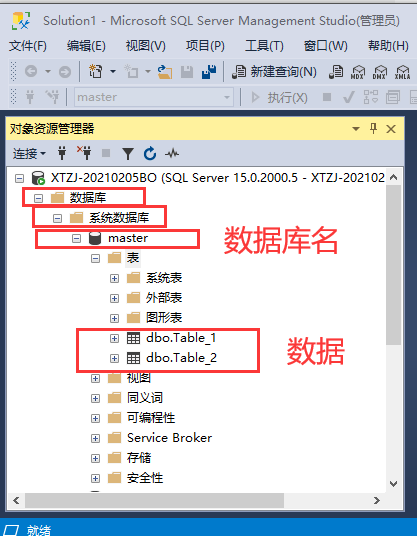Click the disconnect plug icon with red X
The height and width of the screenshot is (536, 417).
click(x=84, y=153)
